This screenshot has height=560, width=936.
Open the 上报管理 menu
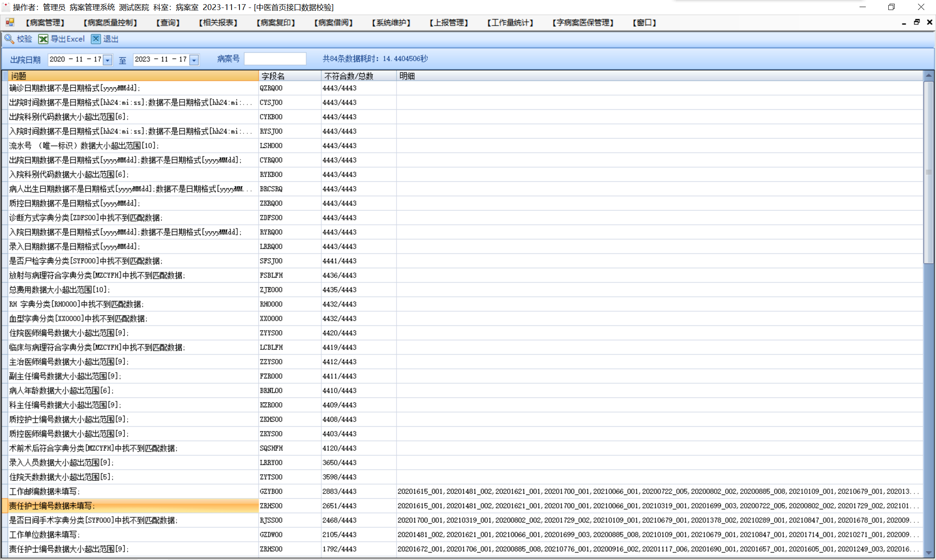coord(448,23)
